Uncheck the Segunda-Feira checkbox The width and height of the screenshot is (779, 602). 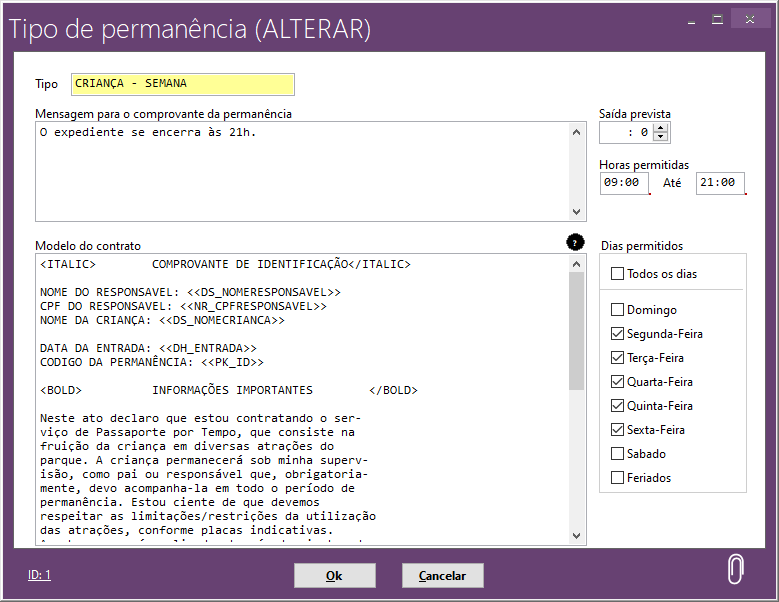[618, 334]
